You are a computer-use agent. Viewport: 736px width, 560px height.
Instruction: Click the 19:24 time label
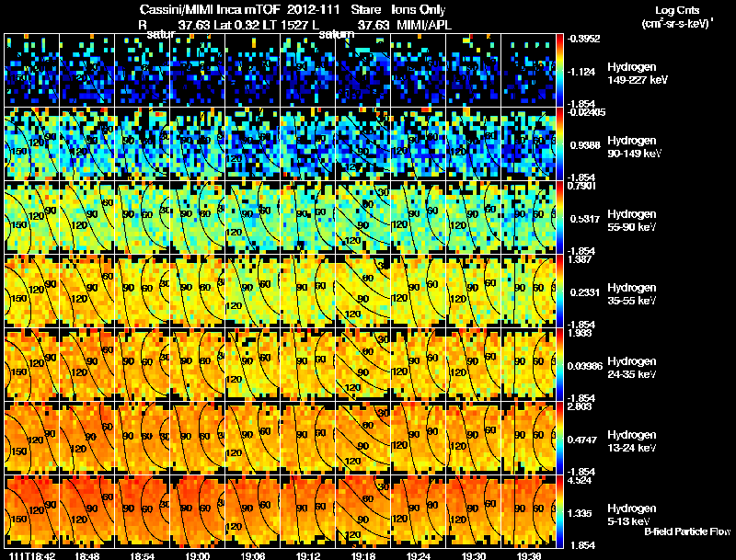(x=419, y=555)
